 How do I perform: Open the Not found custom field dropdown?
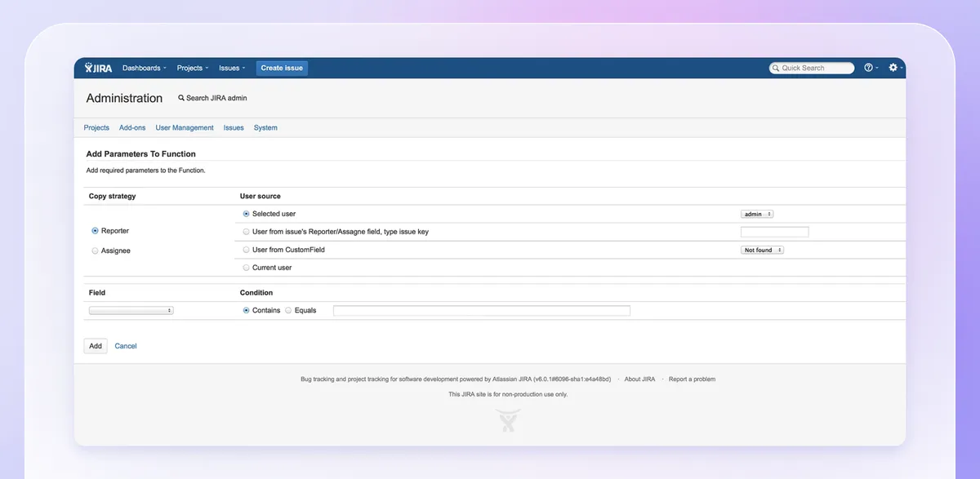pos(763,250)
